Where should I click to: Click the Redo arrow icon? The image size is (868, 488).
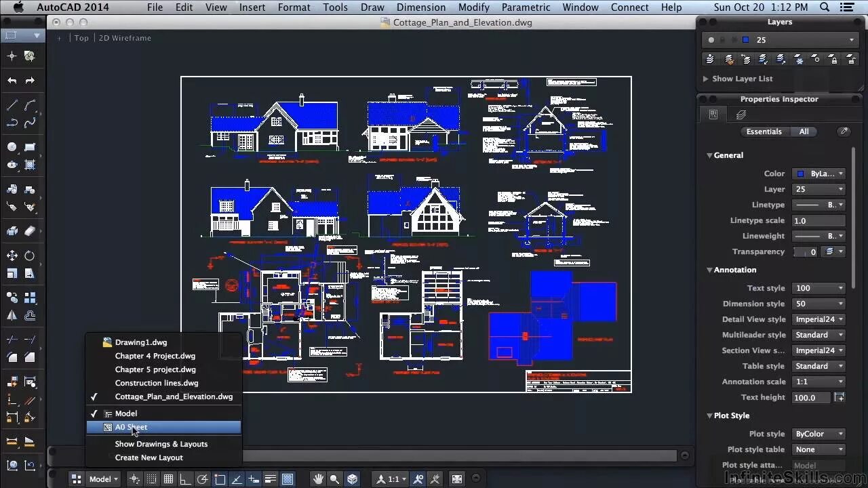(x=30, y=81)
